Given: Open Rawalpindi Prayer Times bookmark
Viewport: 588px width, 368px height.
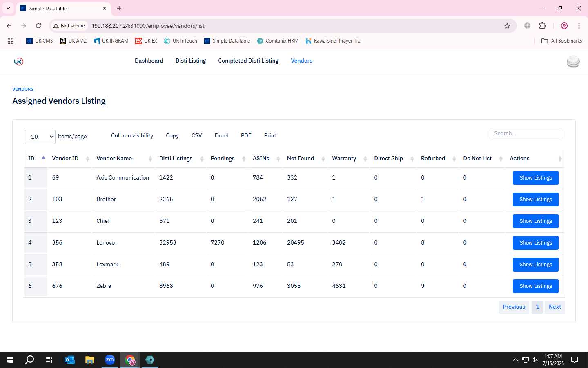Looking at the screenshot, I should 333,41.
